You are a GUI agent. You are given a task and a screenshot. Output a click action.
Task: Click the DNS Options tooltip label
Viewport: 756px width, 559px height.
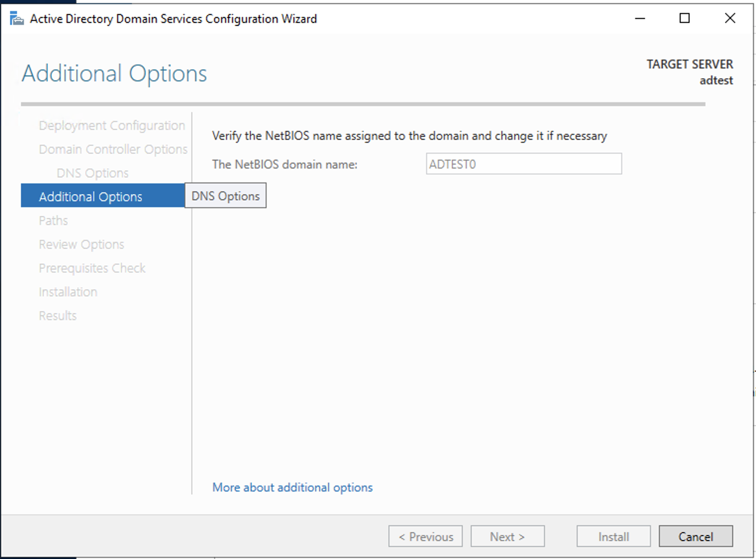(225, 195)
